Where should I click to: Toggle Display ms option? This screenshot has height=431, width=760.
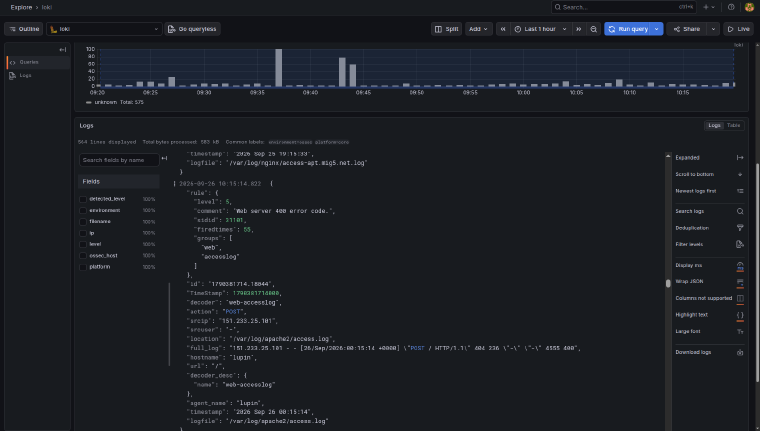pos(740,266)
